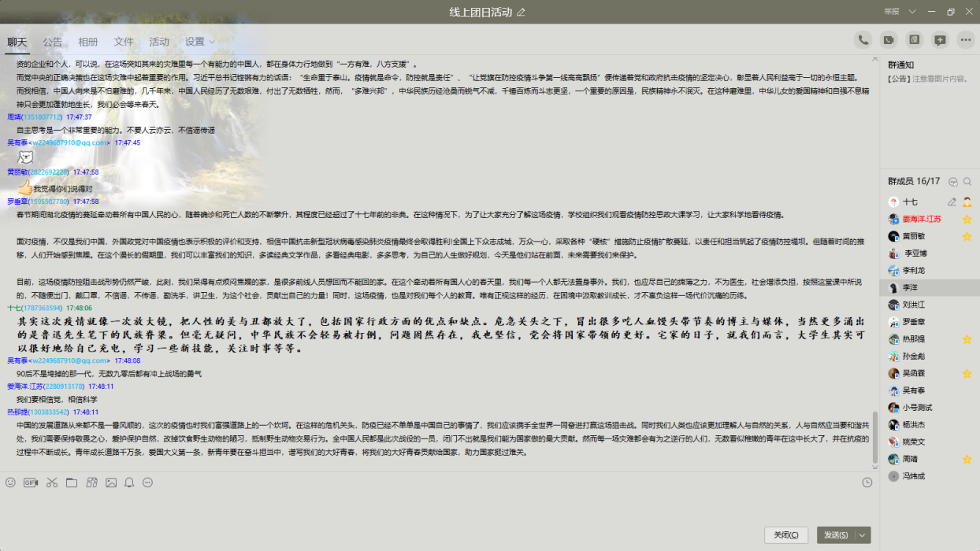Click the send image icon
980x551 pixels.
[111, 483]
